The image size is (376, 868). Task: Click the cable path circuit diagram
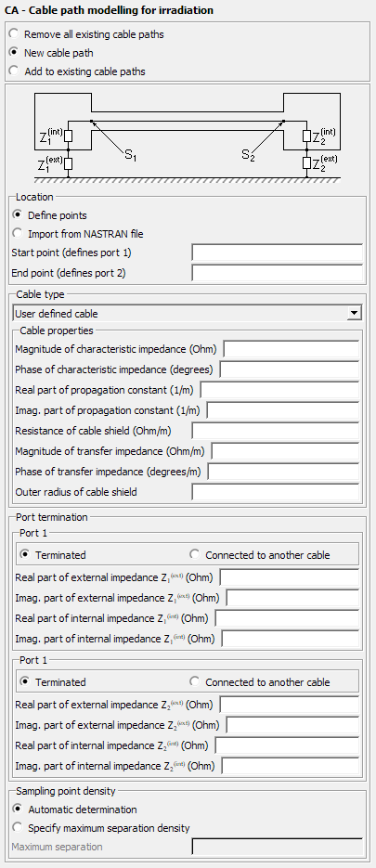pos(188,137)
